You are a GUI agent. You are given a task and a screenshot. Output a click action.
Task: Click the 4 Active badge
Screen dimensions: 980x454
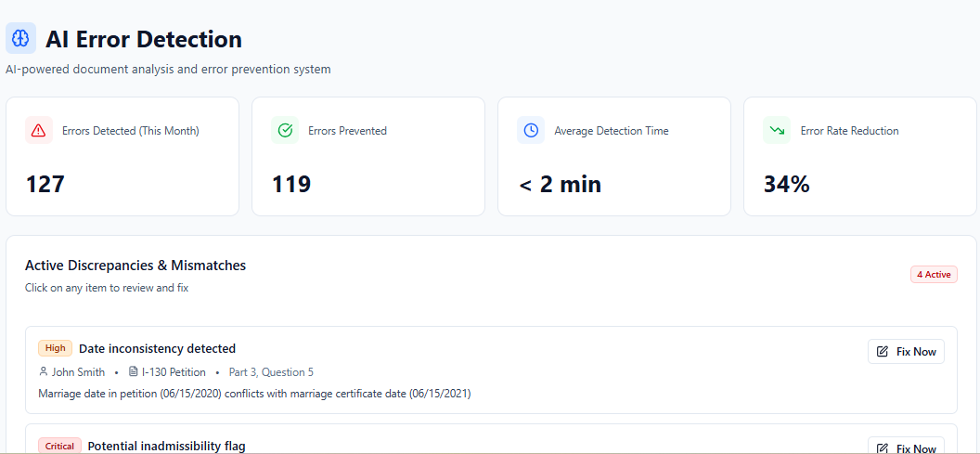pyautogui.click(x=933, y=275)
